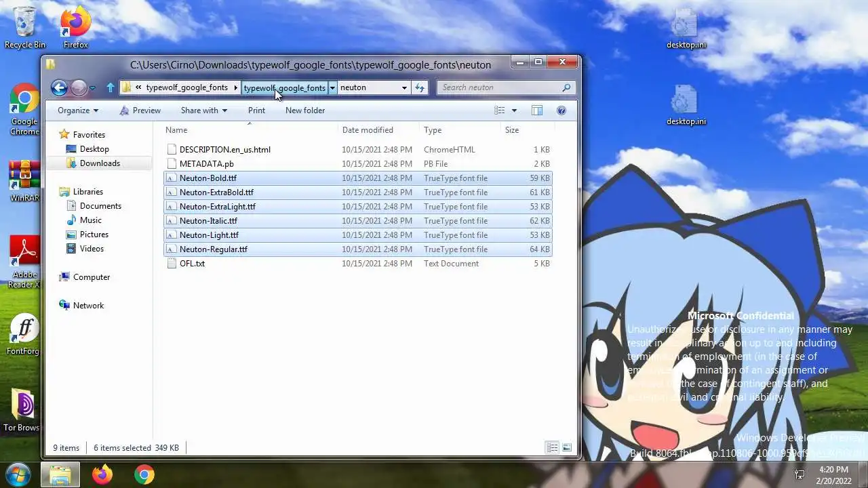The height and width of the screenshot is (488, 868).
Task: Open the recent pages dropdown arrow
Action: [93, 88]
